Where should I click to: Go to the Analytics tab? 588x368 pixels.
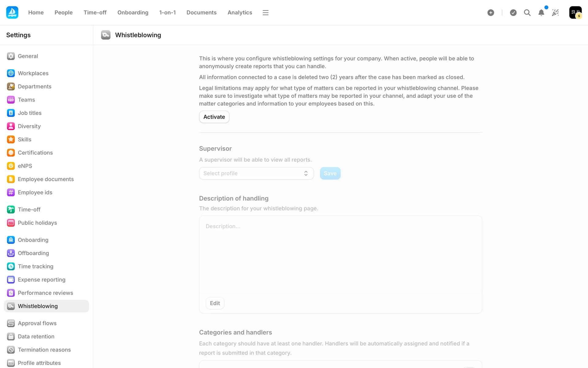(239, 13)
